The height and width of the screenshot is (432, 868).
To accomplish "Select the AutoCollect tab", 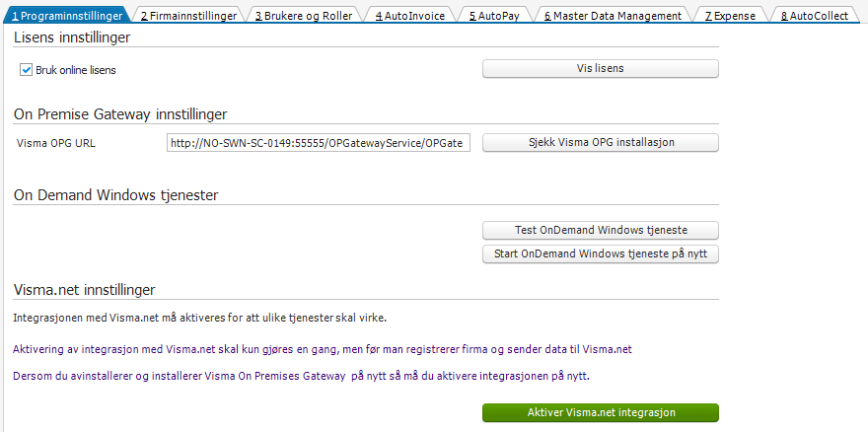I will (x=815, y=16).
